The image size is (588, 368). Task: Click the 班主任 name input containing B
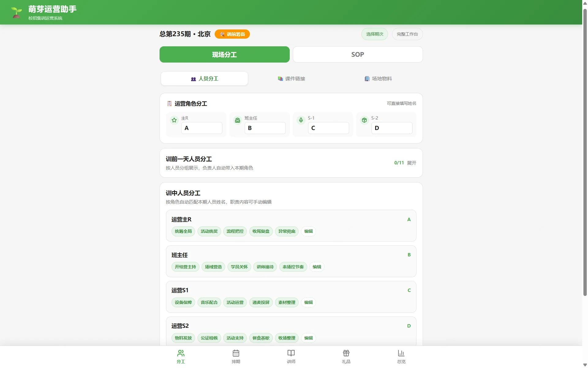(x=265, y=128)
